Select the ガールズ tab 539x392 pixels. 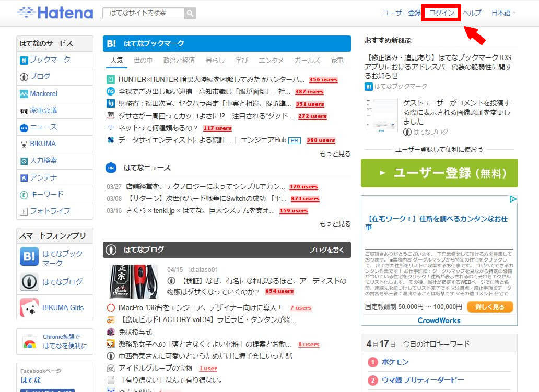click(x=307, y=61)
